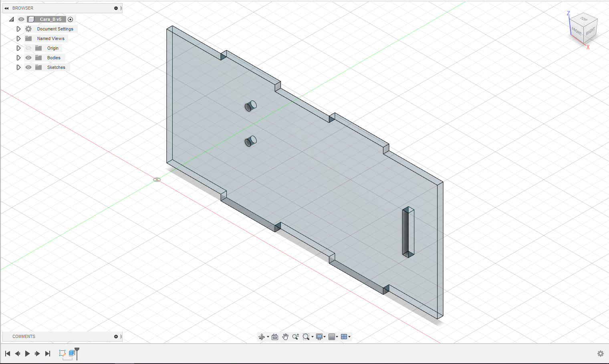Select the Cara_B v5 component icon

click(x=31, y=19)
